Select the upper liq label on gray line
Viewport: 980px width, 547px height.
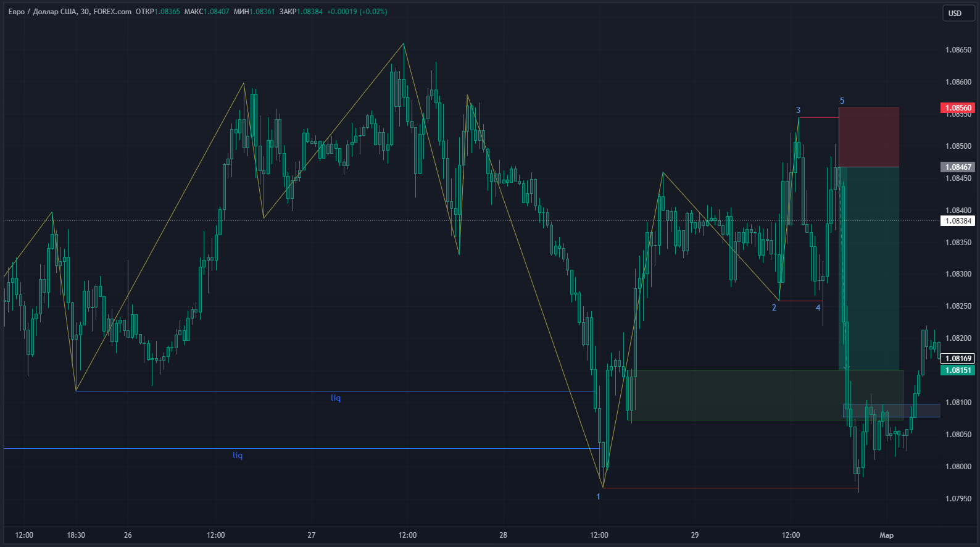(336, 398)
